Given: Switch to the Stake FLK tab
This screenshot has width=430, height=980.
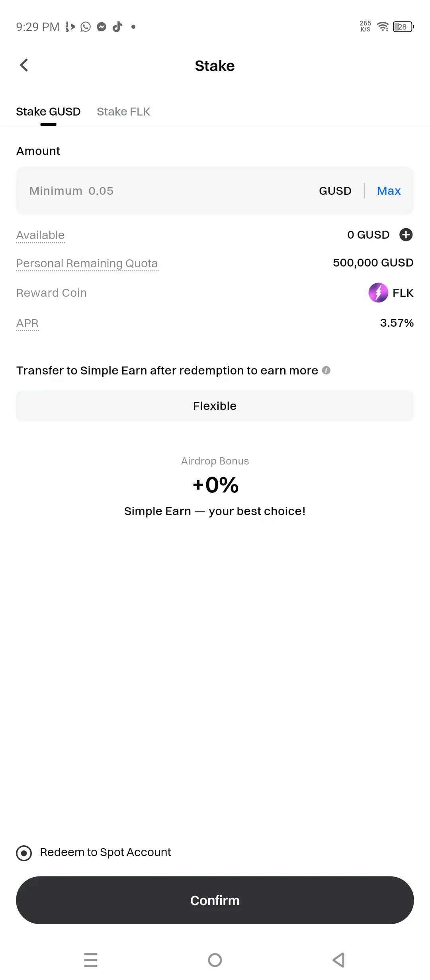Looking at the screenshot, I should (x=123, y=112).
